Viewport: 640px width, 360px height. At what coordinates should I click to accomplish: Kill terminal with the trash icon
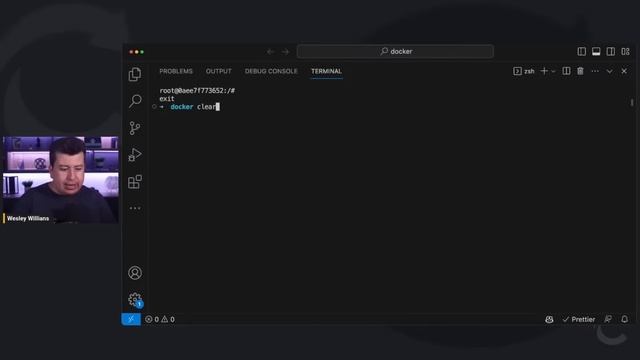point(580,71)
